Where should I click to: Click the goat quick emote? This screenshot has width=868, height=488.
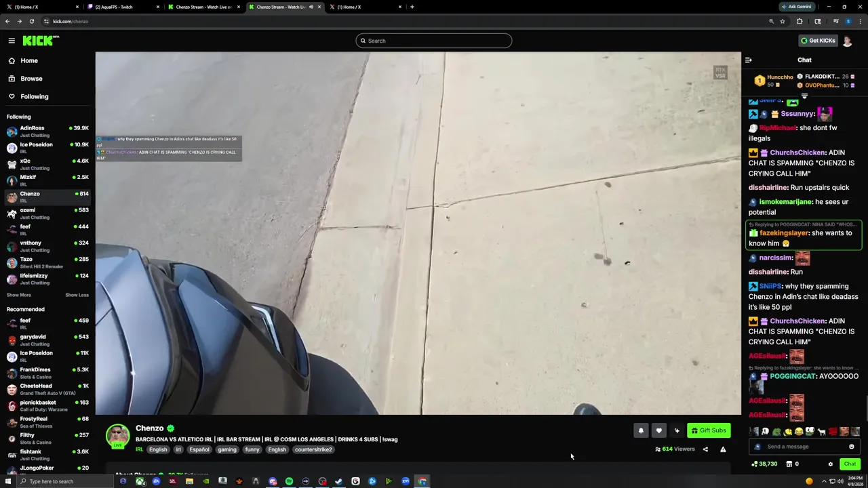(x=821, y=432)
